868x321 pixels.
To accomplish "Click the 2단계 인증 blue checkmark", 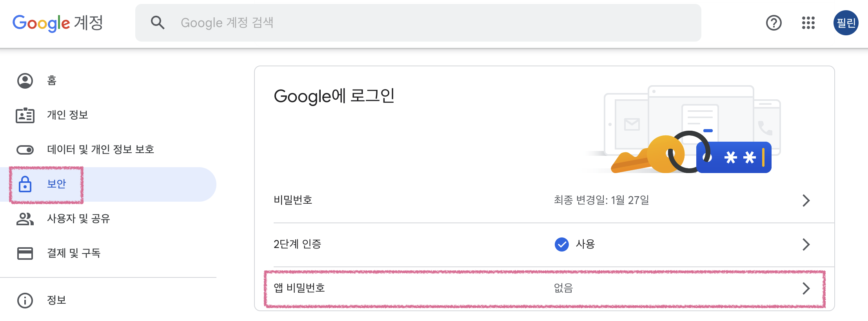I will click(x=562, y=244).
